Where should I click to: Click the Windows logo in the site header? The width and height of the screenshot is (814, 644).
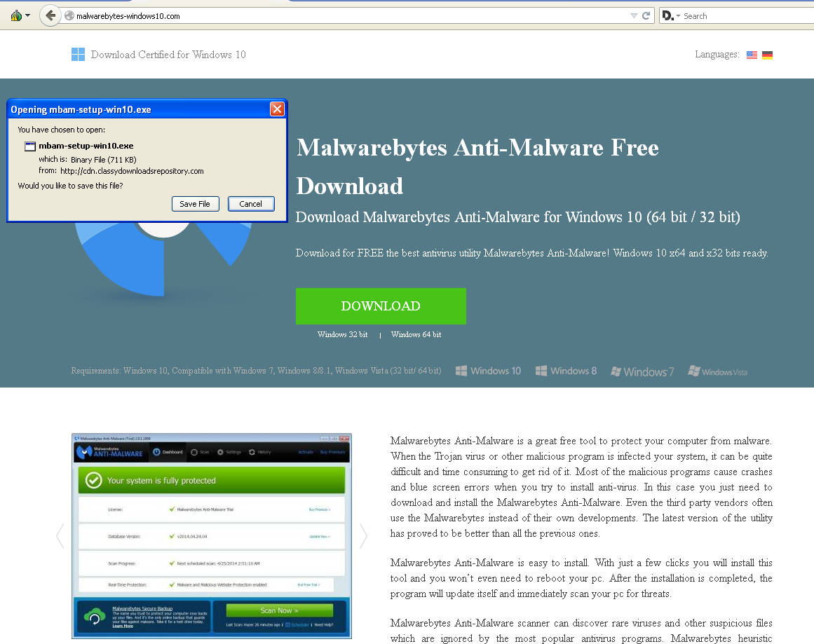click(x=78, y=55)
